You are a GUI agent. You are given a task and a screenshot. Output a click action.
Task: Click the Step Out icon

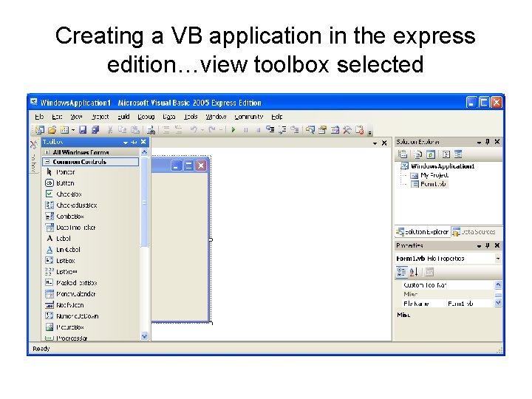tap(295, 129)
